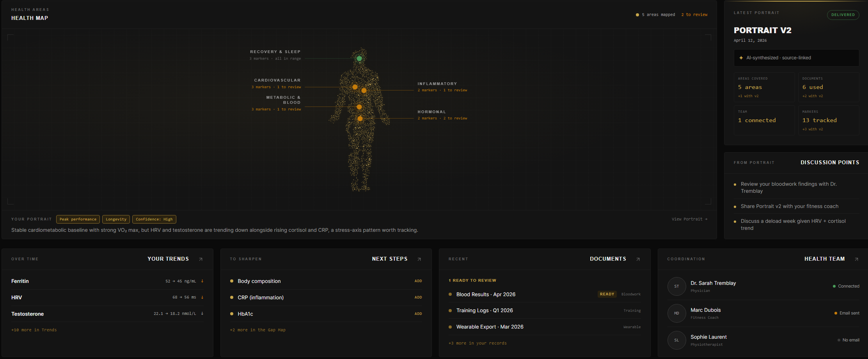Image resolution: width=868 pixels, height=359 pixels.
Task: Select the green Recovery & Sleep body marker
Action: coord(359,59)
